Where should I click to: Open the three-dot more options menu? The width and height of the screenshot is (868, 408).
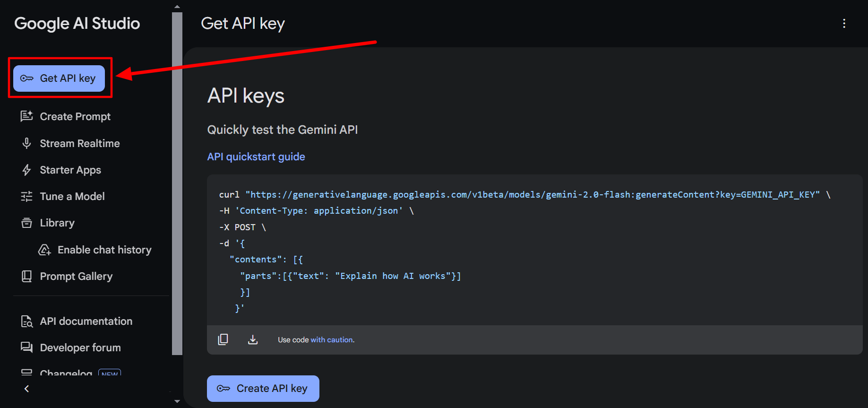tap(844, 24)
